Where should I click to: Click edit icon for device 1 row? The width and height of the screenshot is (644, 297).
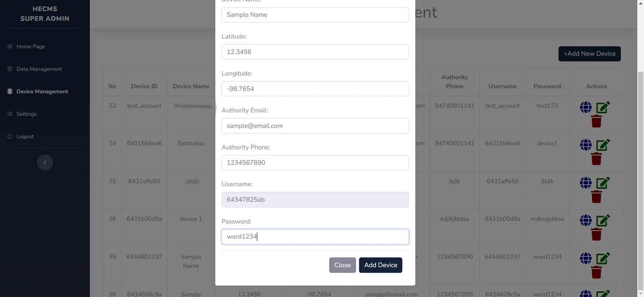pyautogui.click(x=603, y=220)
